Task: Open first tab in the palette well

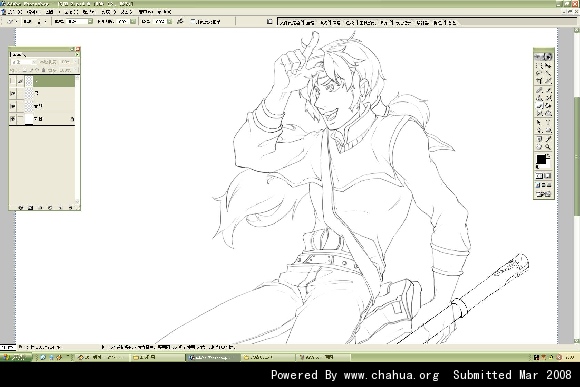Action: (297, 23)
